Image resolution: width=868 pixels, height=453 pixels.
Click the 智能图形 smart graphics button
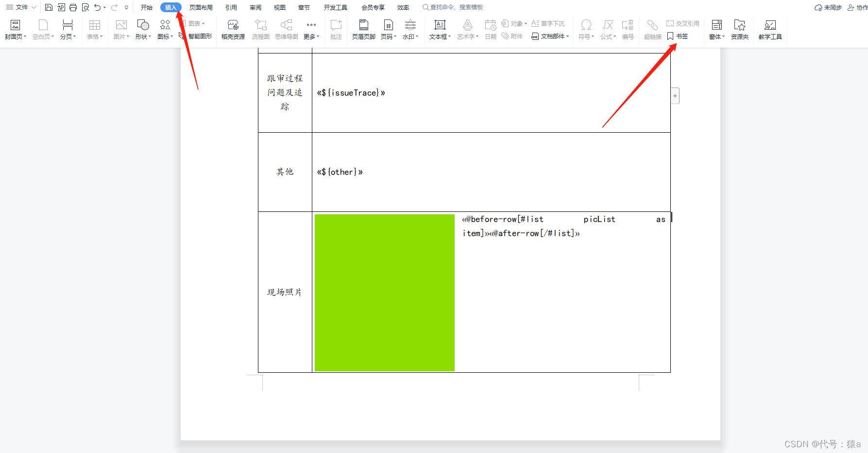(x=195, y=36)
